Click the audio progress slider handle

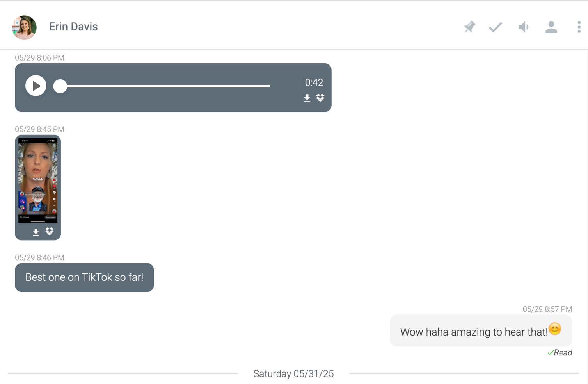(60, 86)
